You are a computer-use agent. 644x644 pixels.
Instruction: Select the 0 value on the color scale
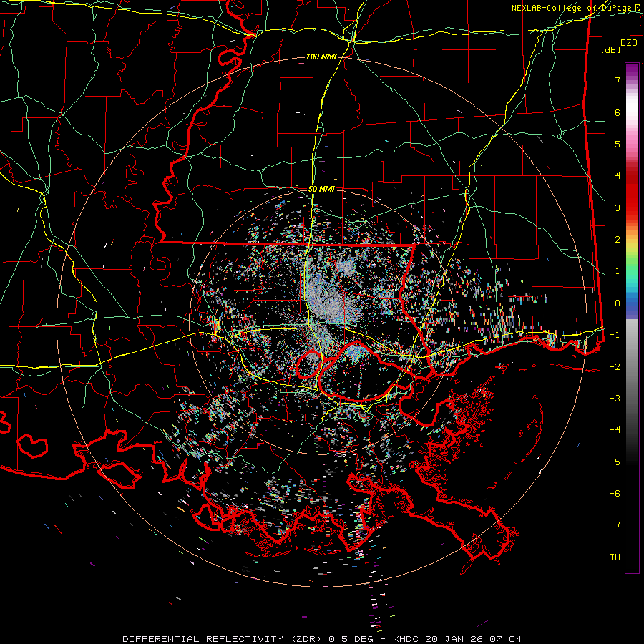click(618, 303)
